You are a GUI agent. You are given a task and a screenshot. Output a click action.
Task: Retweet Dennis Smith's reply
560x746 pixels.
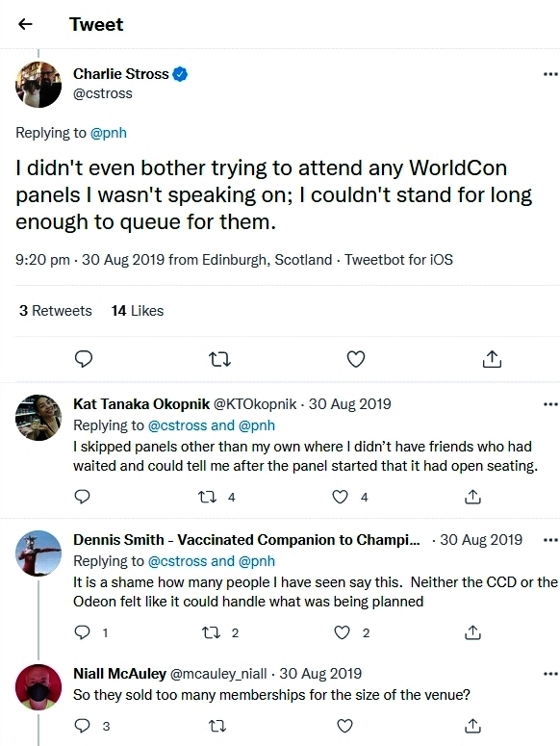coord(211,632)
